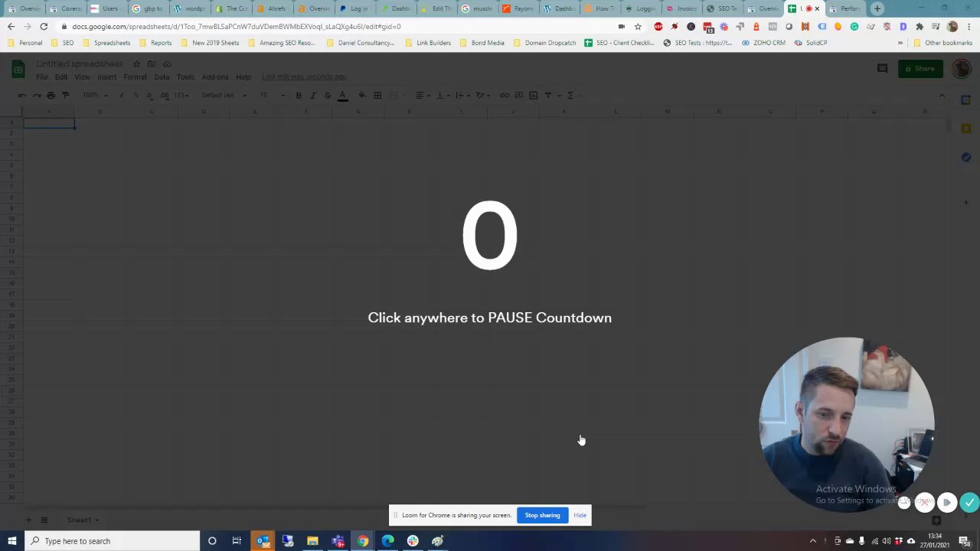
Task: Open the Add-ons menu in Sheets
Action: [215, 77]
